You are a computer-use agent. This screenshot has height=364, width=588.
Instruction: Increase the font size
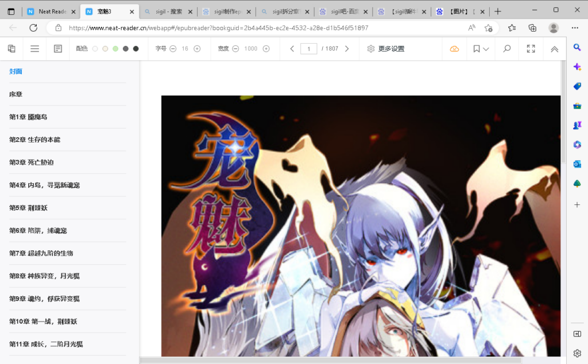(x=197, y=49)
